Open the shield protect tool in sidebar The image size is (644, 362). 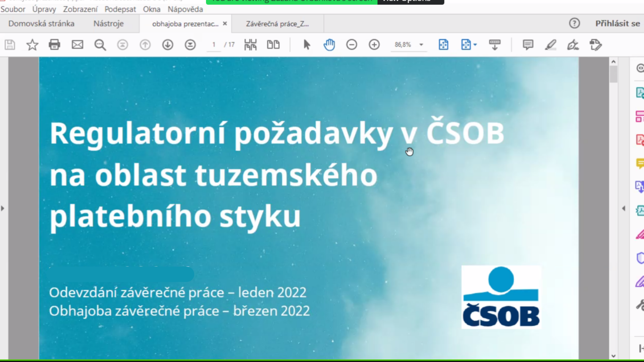640,258
